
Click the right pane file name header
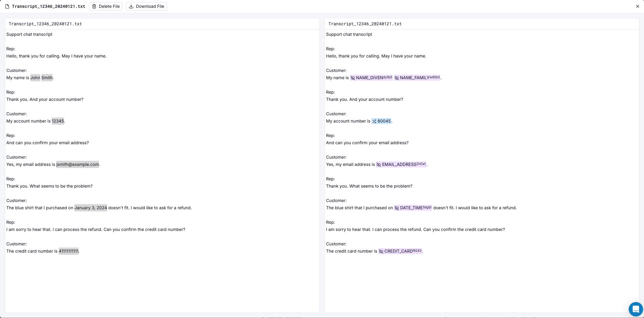pyautogui.click(x=365, y=24)
